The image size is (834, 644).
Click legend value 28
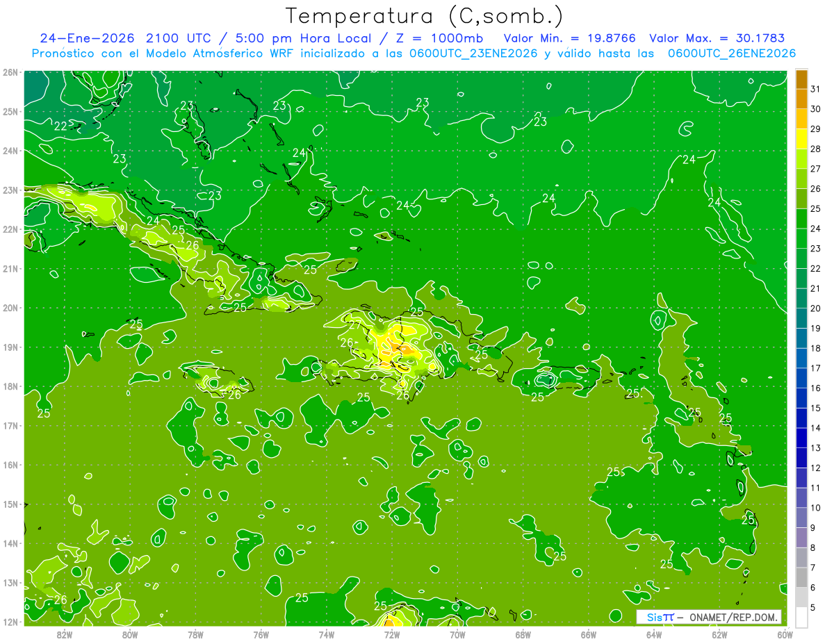coord(815,149)
